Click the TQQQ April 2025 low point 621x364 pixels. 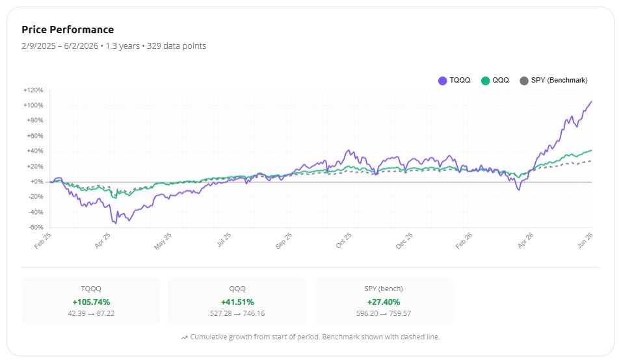click(115, 224)
